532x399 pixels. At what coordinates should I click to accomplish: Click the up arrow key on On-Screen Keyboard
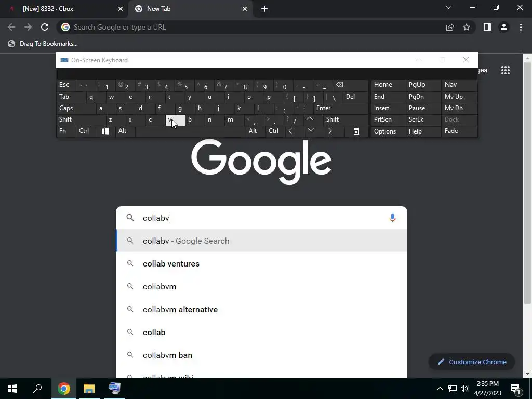[310, 119]
